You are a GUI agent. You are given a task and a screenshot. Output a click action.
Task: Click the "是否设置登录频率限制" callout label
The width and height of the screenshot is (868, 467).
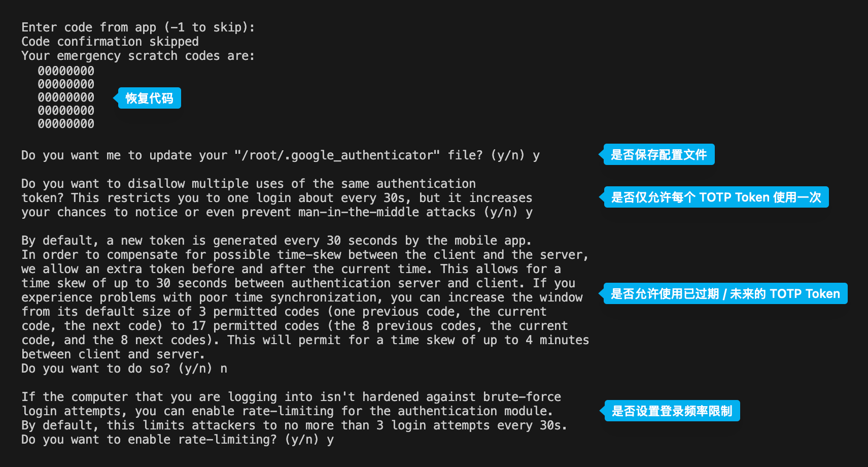pyautogui.click(x=672, y=411)
